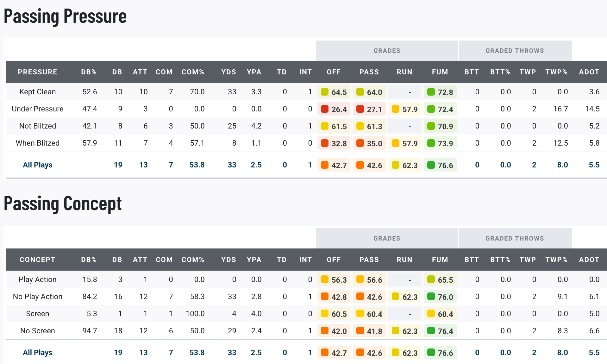Click CONCEPT column header
Image resolution: width=607 pixels, height=364 pixels.
37,260
